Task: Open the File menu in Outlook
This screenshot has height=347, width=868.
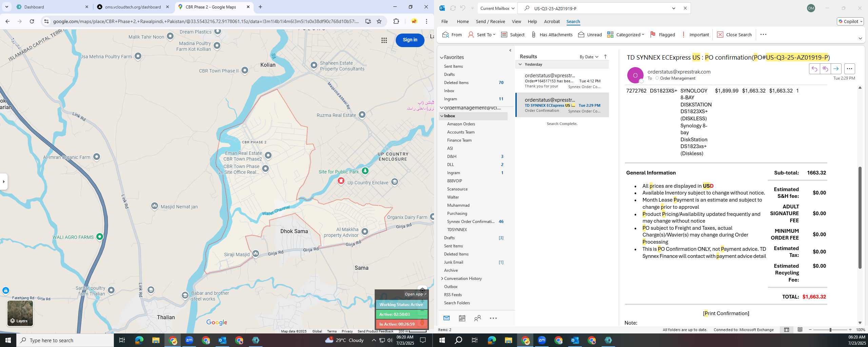Action: click(x=445, y=21)
